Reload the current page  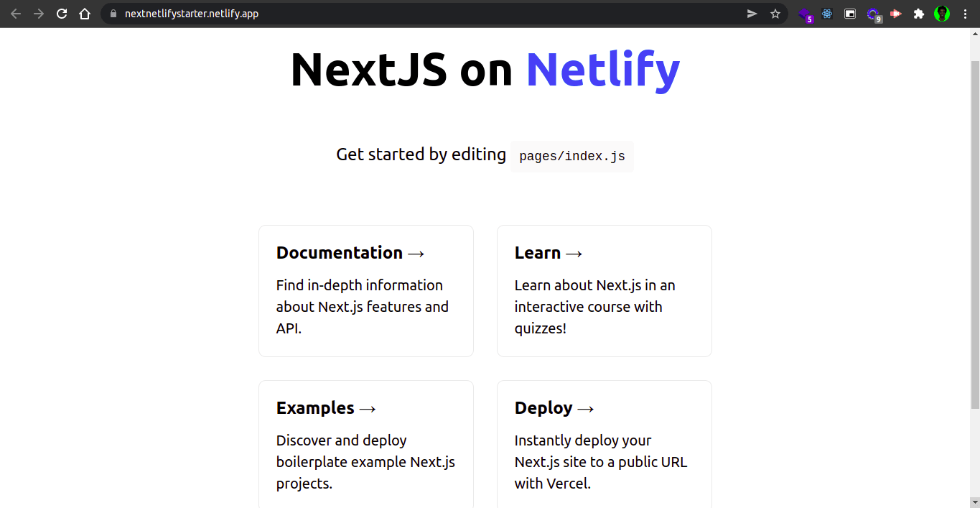click(62, 14)
